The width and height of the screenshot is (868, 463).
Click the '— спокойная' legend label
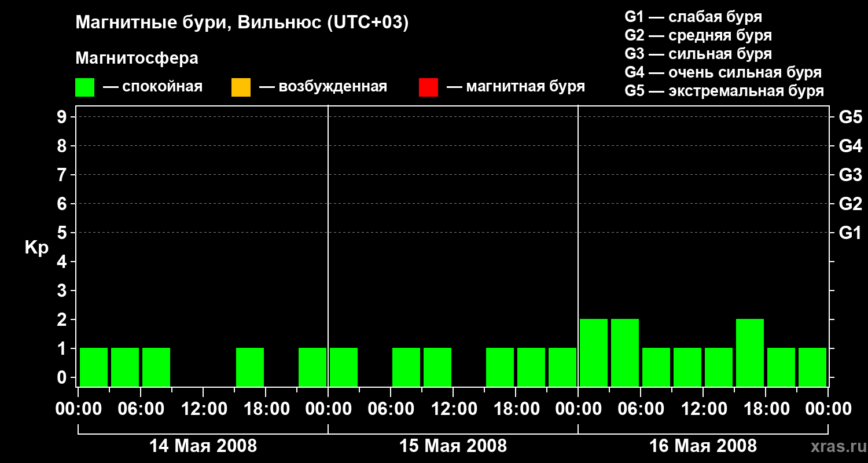(x=153, y=87)
